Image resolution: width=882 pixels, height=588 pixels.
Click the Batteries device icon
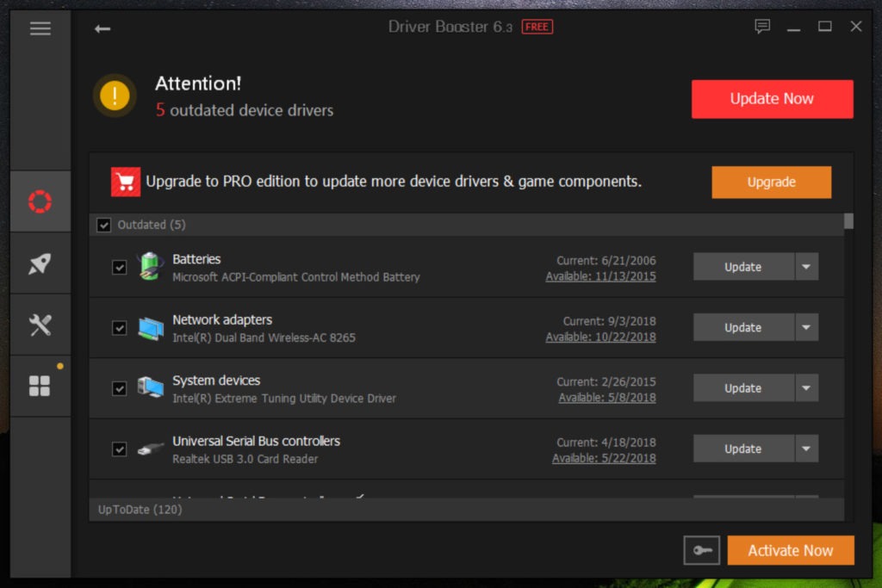pyautogui.click(x=150, y=267)
